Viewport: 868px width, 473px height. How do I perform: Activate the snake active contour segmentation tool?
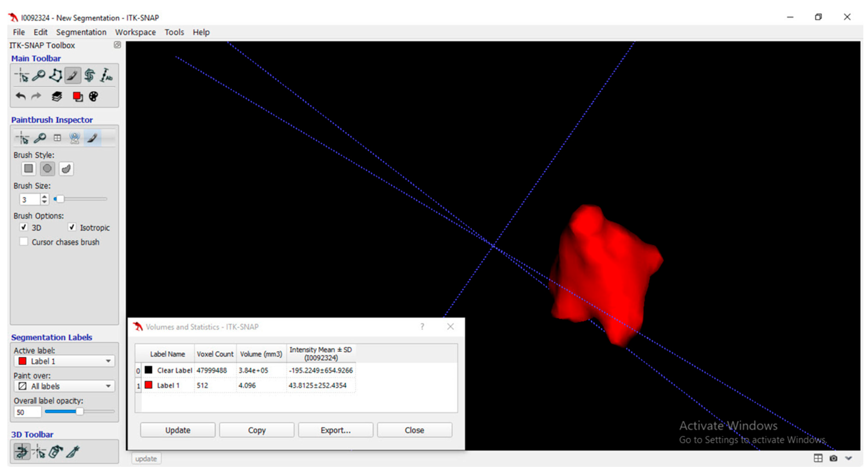click(x=90, y=75)
